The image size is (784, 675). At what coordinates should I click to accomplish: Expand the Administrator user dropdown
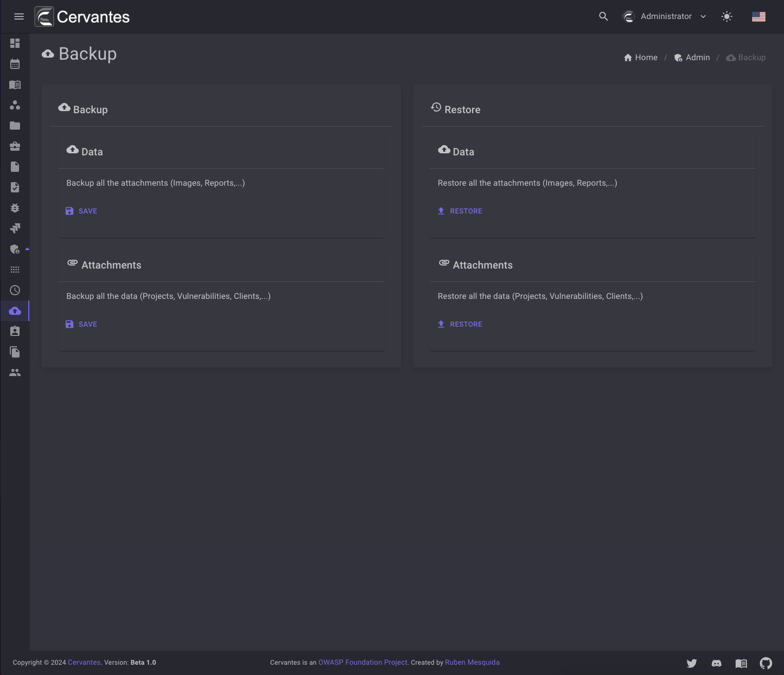pyautogui.click(x=664, y=16)
